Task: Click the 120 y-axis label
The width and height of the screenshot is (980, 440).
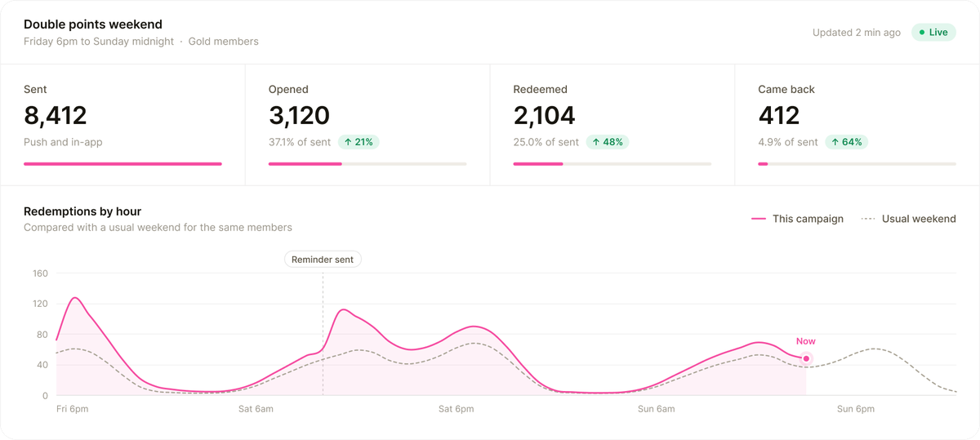Action: (40, 304)
